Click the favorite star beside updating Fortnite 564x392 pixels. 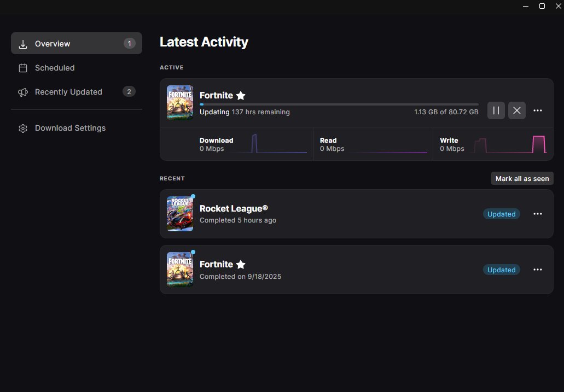(241, 95)
